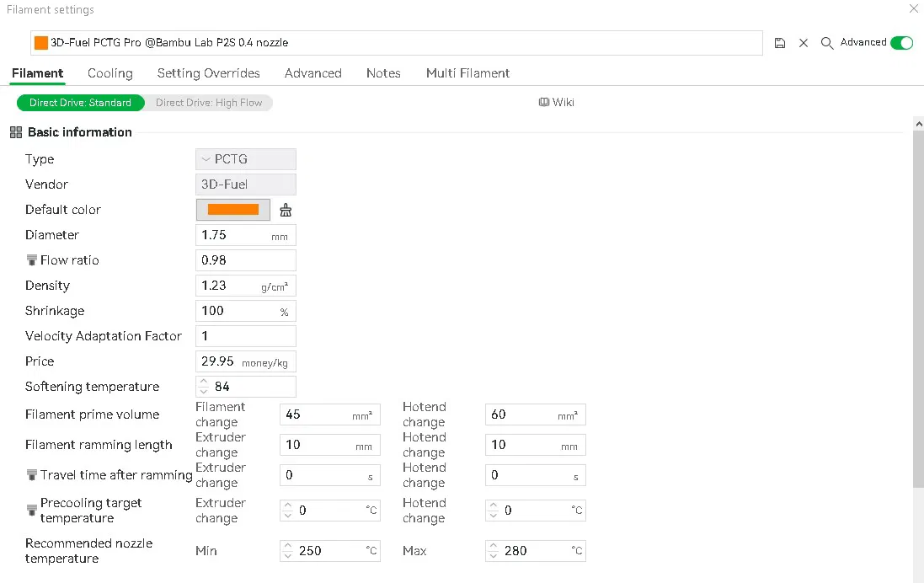924x583 pixels.
Task: Select Direct Drive: Standard variant
Action: pos(80,103)
